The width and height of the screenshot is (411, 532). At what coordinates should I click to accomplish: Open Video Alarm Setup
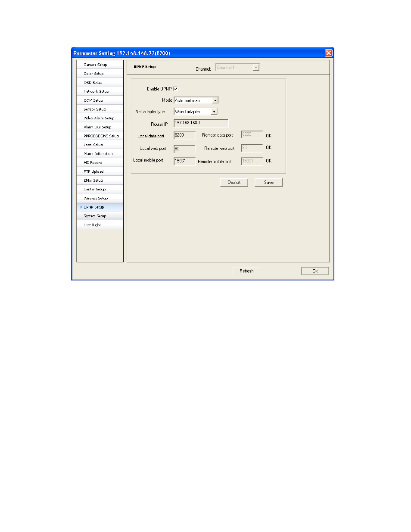pos(100,118)
